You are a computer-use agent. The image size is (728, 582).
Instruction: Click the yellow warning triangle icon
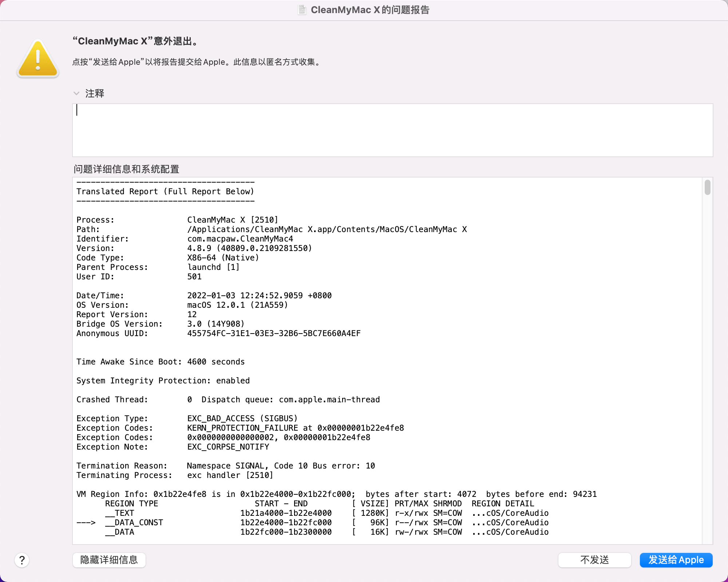pyautogui.click(x=38, y=59)
